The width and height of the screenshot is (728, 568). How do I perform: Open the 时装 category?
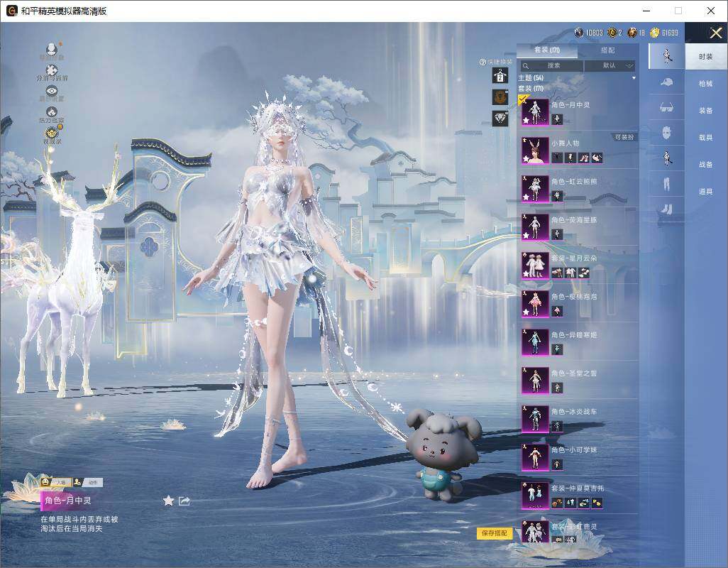[706, 57]
